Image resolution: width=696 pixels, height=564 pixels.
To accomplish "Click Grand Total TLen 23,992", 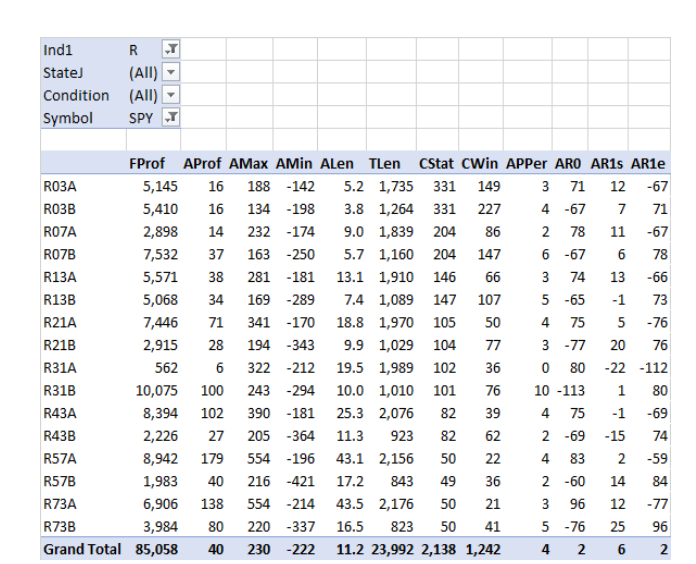I will click(x=392, y=549).
